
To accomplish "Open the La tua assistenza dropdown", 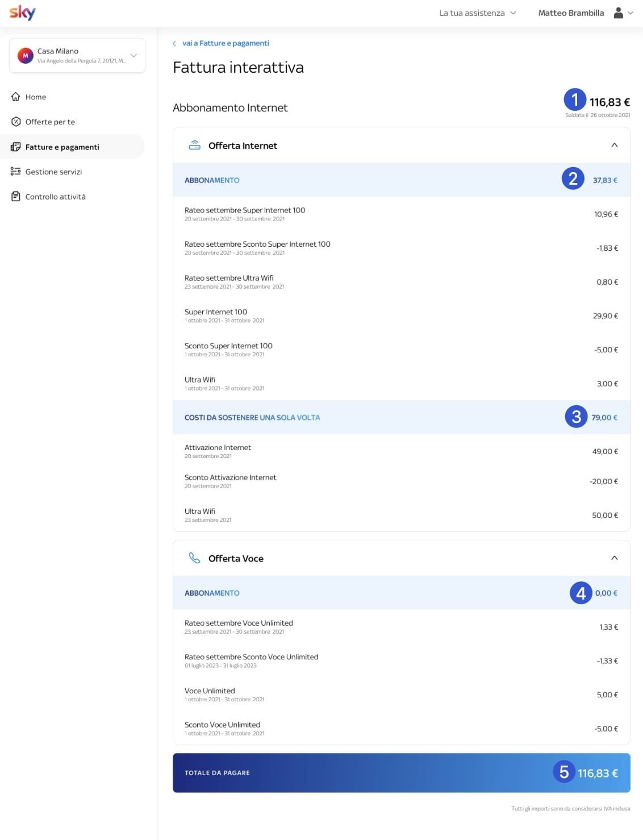I will click(x=477, y=13).
